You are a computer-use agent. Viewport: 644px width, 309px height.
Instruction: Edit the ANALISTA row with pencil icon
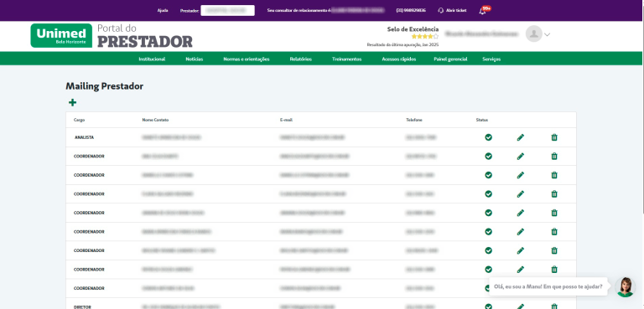521,137
